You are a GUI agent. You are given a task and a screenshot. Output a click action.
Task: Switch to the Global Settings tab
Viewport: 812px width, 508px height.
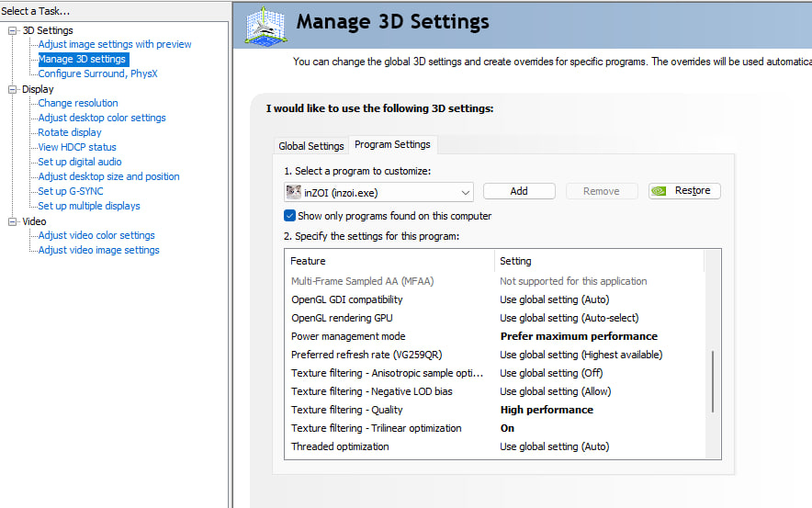(310, 146)
